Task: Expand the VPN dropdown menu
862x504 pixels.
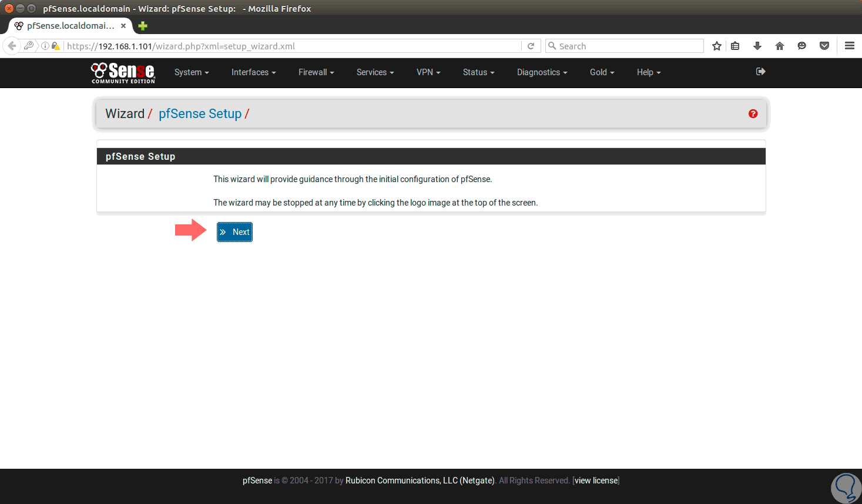Action: [x=428, y=72]
